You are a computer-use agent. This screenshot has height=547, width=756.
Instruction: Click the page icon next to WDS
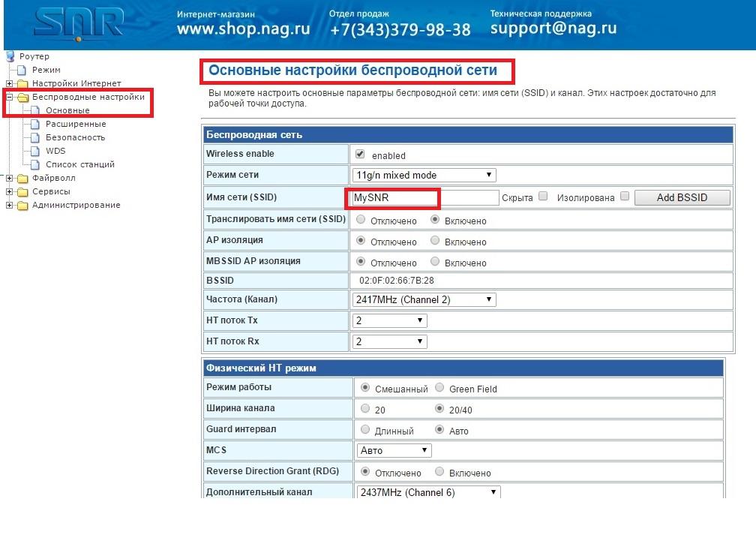(35, 151)
